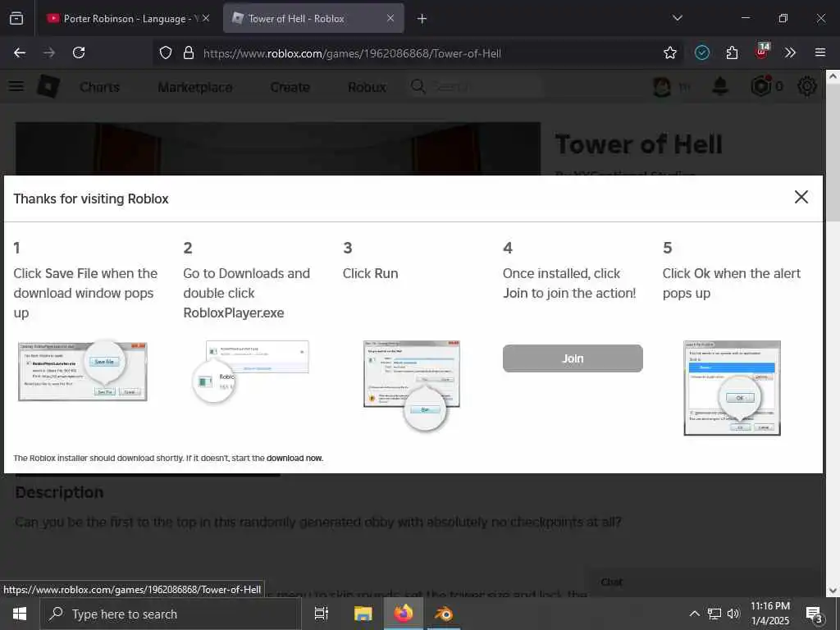Click the gray Join button in step 4

tap(572, 358)
